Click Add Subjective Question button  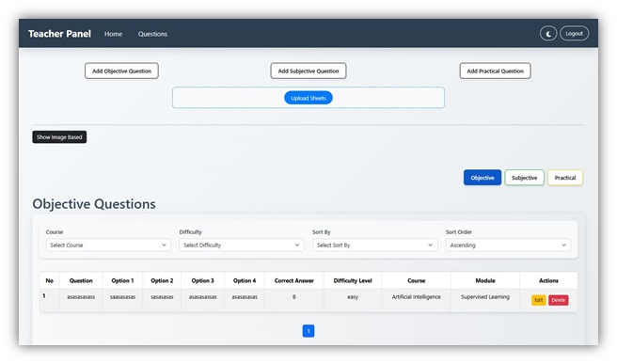308,71
